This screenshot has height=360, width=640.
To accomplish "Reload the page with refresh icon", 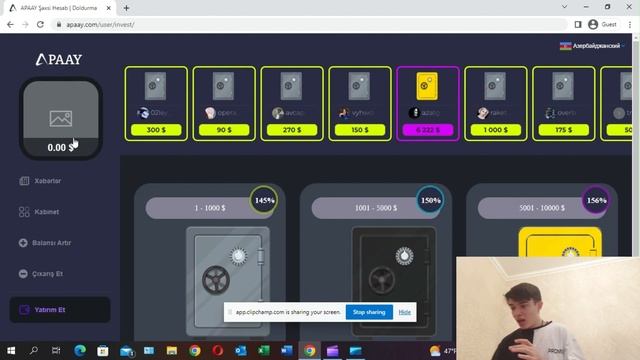I will click(x=40, y=24).
